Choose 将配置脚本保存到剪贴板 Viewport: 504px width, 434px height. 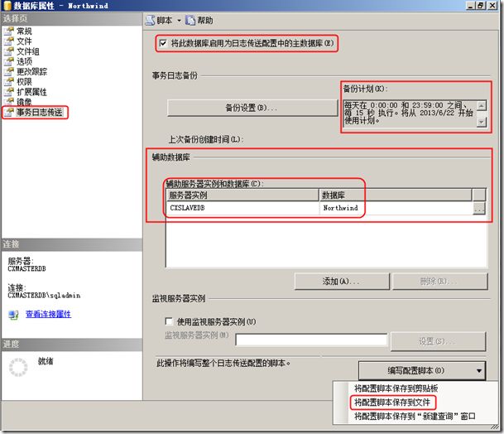[x=396, y=388]
